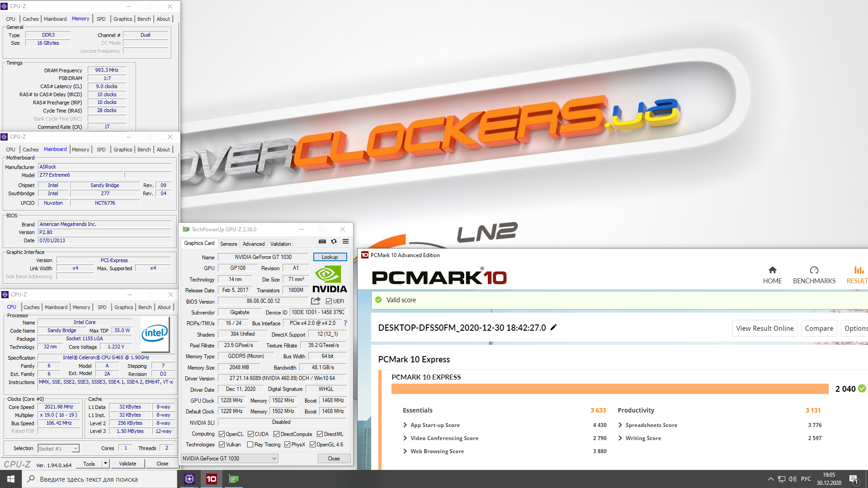Open Socket #1 selection dropdown
This screenshot has height=488, width=868.
58,448
